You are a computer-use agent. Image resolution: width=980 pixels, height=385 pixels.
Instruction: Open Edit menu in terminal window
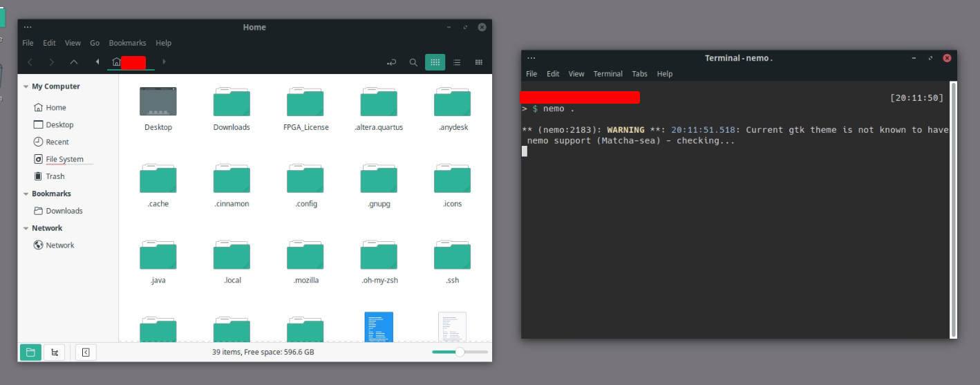click(553, 74)
